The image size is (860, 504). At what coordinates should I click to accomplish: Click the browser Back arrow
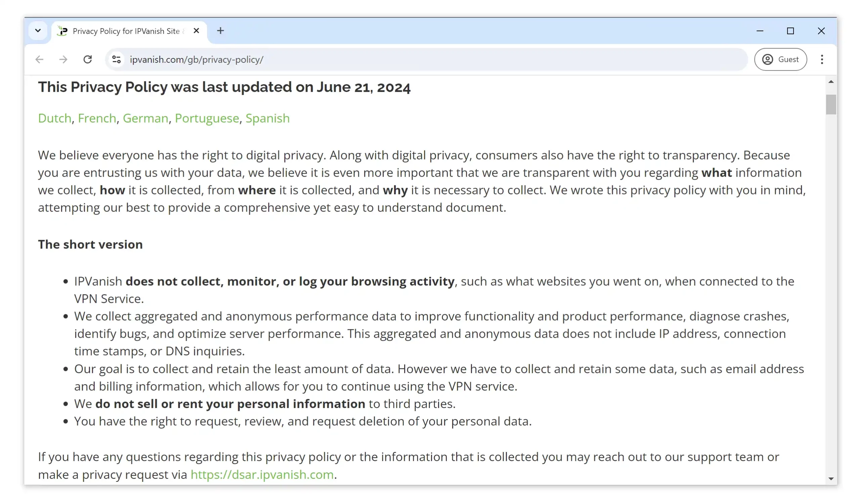40,59
